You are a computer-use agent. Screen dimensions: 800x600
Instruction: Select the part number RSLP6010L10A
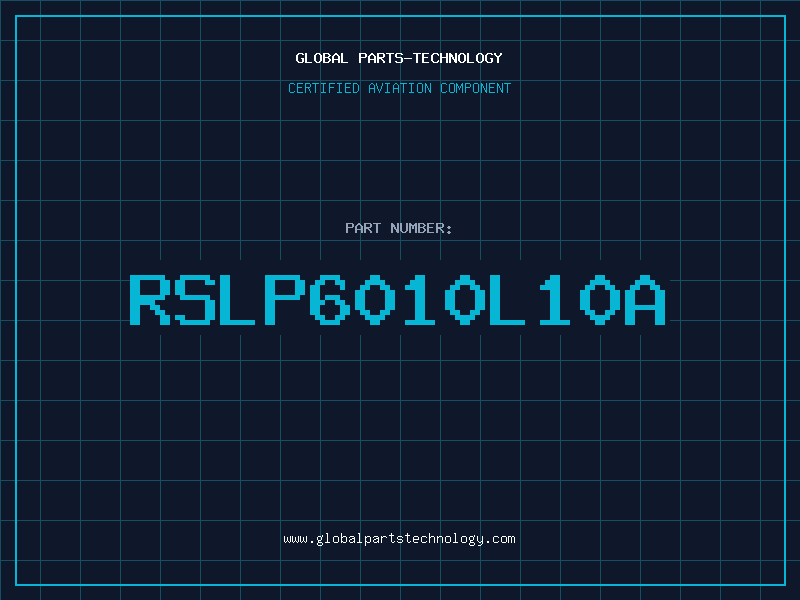[x=398, y=299]
